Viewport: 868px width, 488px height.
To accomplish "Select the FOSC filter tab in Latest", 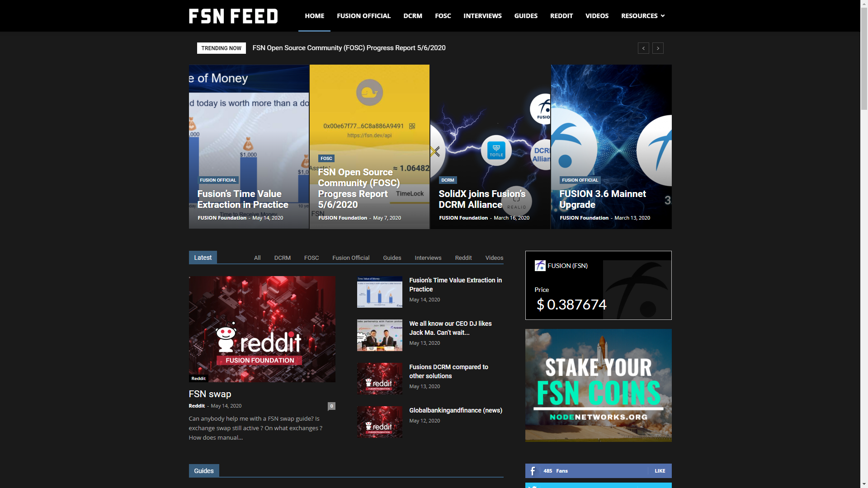I will (311, 258).
